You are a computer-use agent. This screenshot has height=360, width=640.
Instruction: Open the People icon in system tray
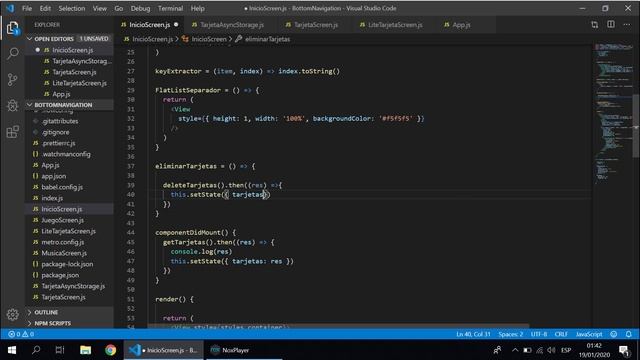pyautogui.click(x=497, y=350)
